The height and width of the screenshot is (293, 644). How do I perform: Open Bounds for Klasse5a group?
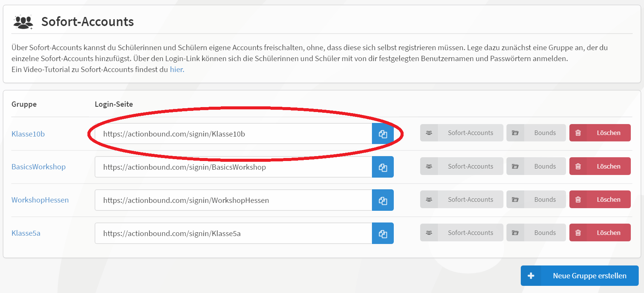click(x=536, y=233)
